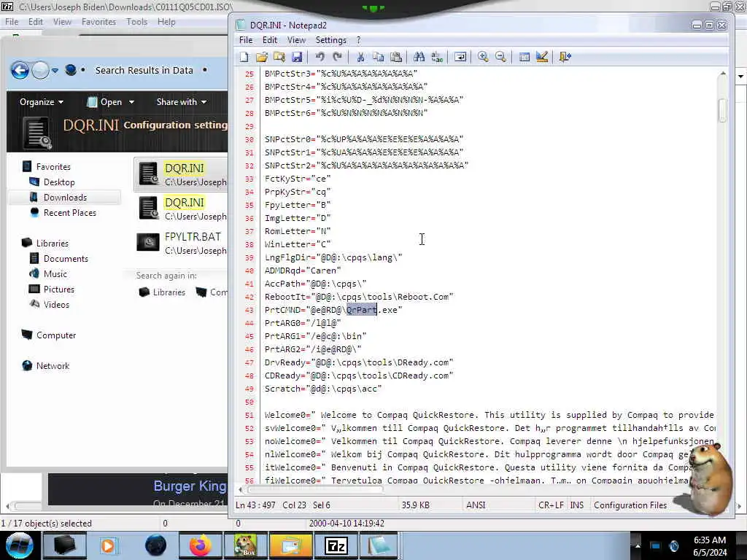This screenshot has width=747, height=560.
Task: Open the ? help menu in Notepad2
Action: click(x=358, y=40)
